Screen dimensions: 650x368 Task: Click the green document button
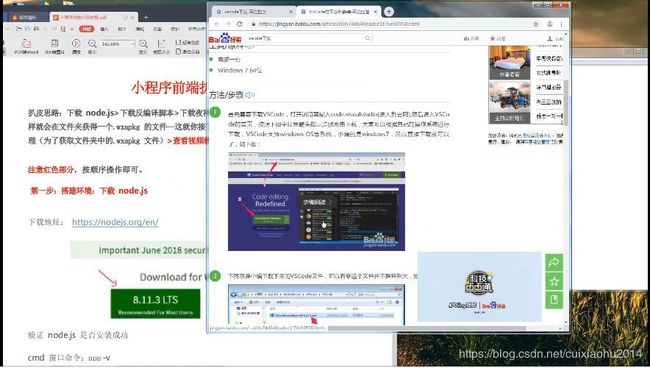click(554, 300)
